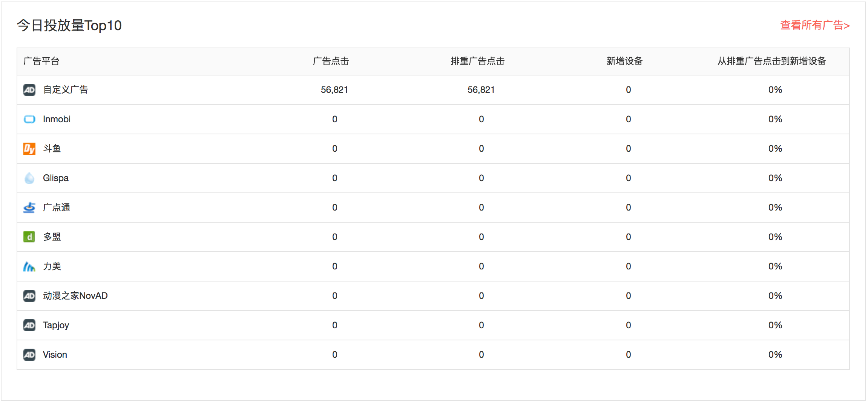Click the 从排重广告点击到新增设备 column header
Screen dimensions: 868x403
(771, 61)
